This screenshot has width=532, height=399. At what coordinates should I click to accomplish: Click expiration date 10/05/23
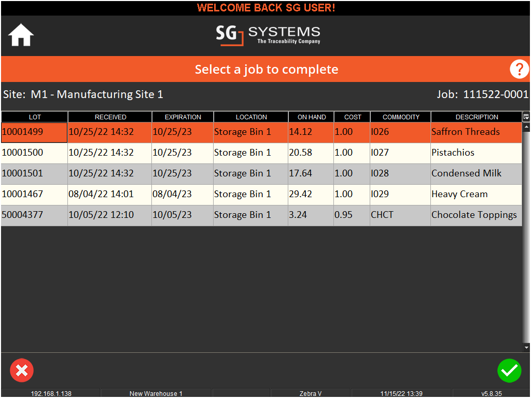tap(183, 215)
